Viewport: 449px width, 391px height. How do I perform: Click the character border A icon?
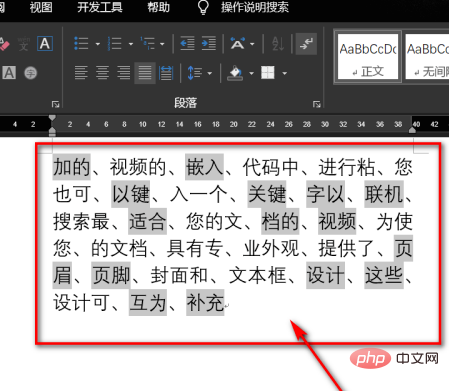45,44
